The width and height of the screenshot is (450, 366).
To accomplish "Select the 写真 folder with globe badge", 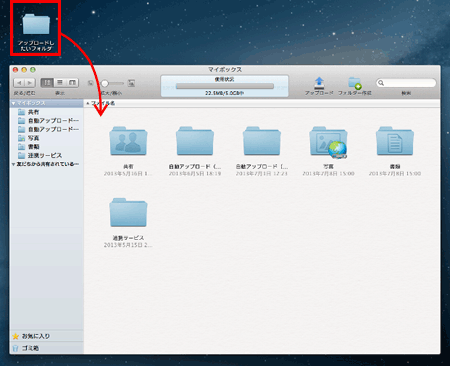I will click(328, 142).
